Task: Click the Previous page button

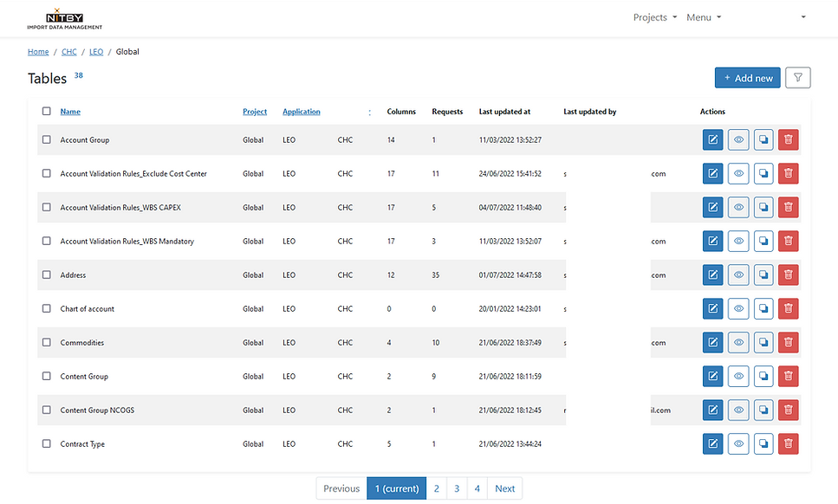Action: tap(341, 488)
